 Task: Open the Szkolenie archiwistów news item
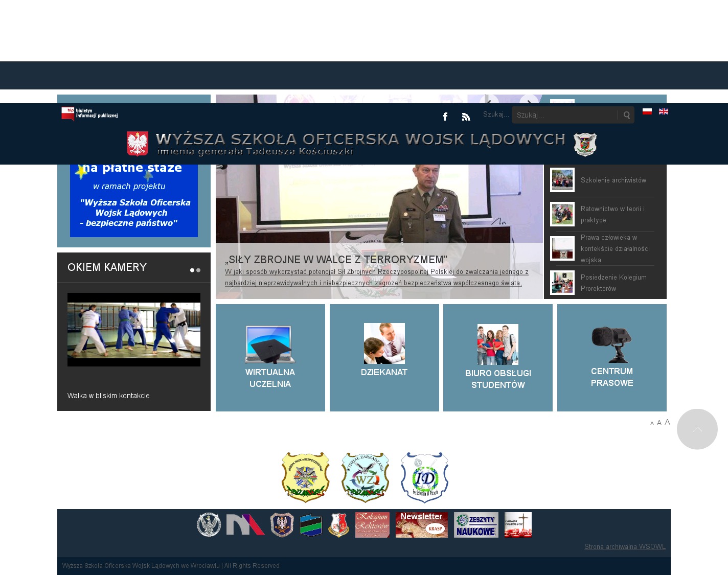[613, 180]
